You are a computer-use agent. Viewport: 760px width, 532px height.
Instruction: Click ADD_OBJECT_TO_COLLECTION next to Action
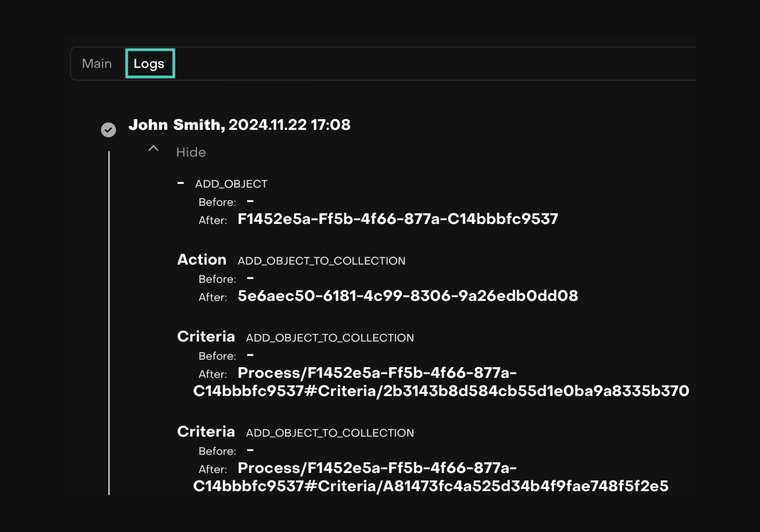click(x=321, y=261)
